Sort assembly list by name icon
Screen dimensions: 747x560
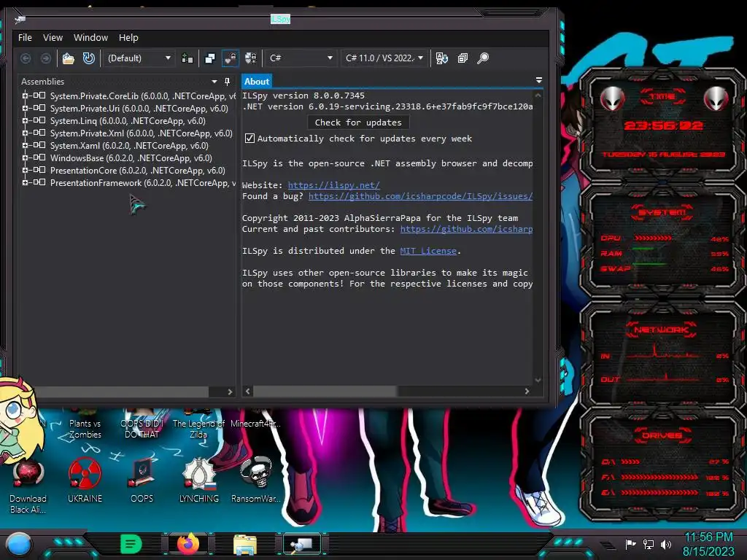point(442,58)
